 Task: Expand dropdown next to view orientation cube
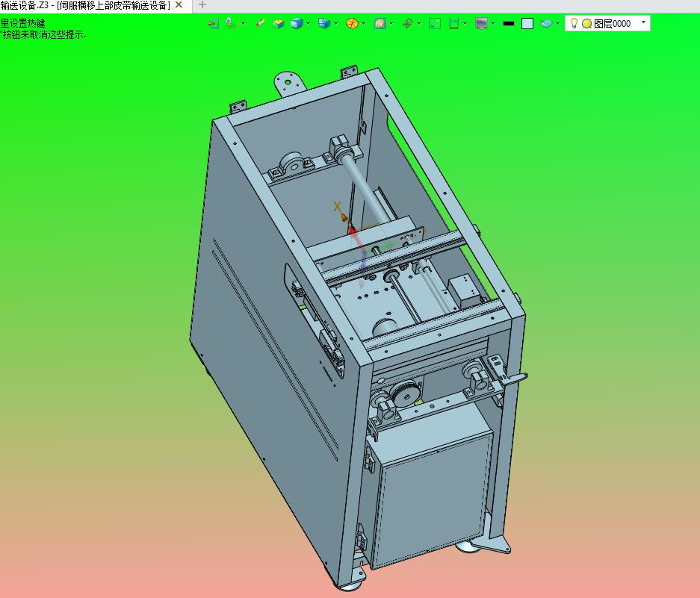point(335,24)
